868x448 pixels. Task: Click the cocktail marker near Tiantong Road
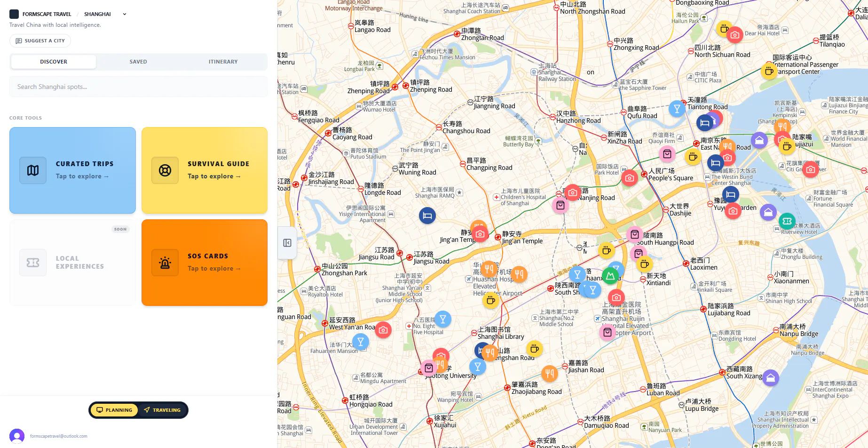click(677, 109)
